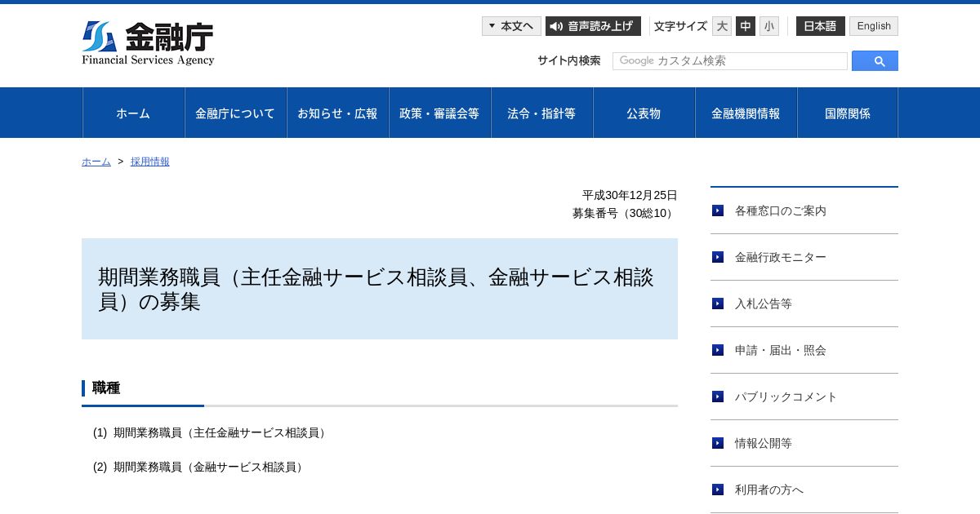Open the 金融機関情報 menu
Image resolution: width=980 pixels, height=514 pixels.
tap(746, 113)
